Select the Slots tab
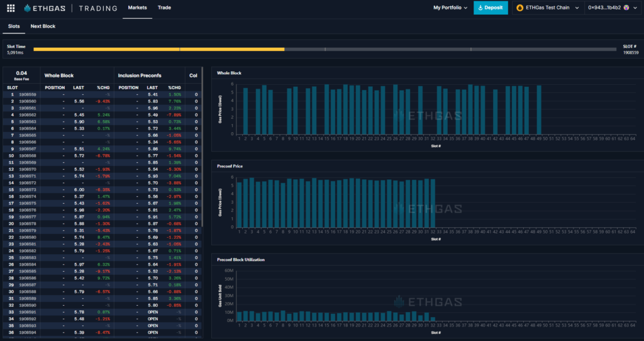644x341 pixels. [x=14, y=26]
